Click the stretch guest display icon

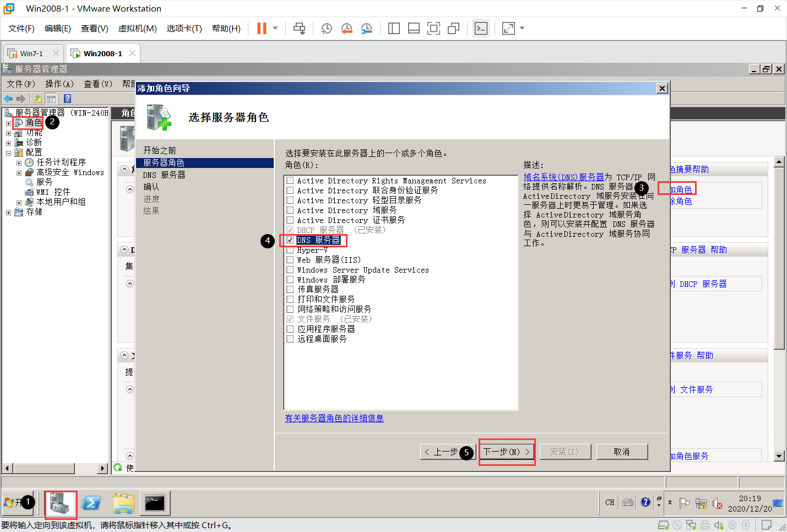[508, 28]
